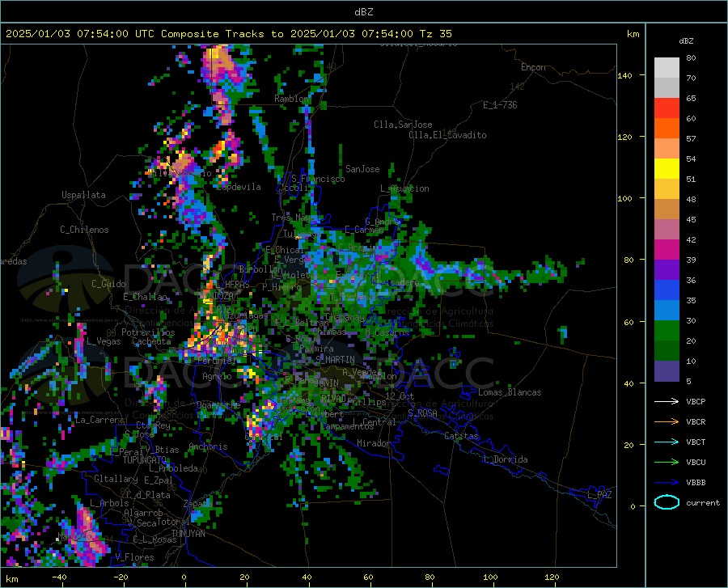
Task: Click the Anchoris map label
Action: tap(208, 447)
